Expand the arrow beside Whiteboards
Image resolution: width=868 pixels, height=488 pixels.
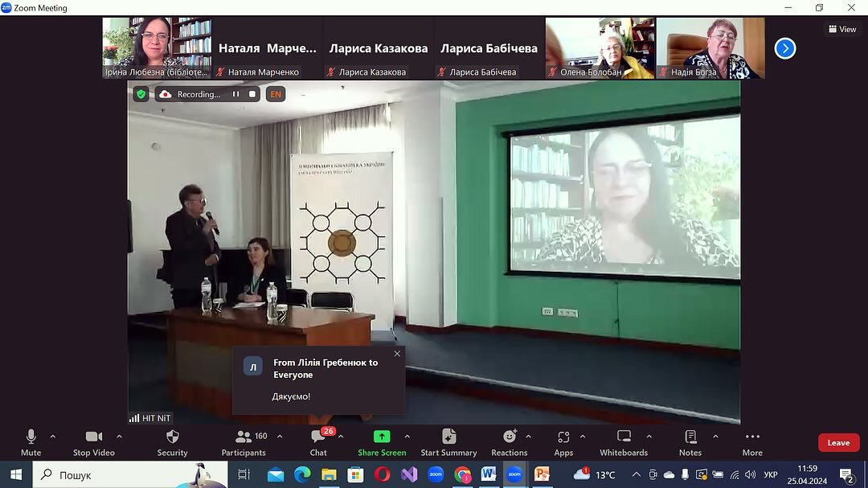649,437
